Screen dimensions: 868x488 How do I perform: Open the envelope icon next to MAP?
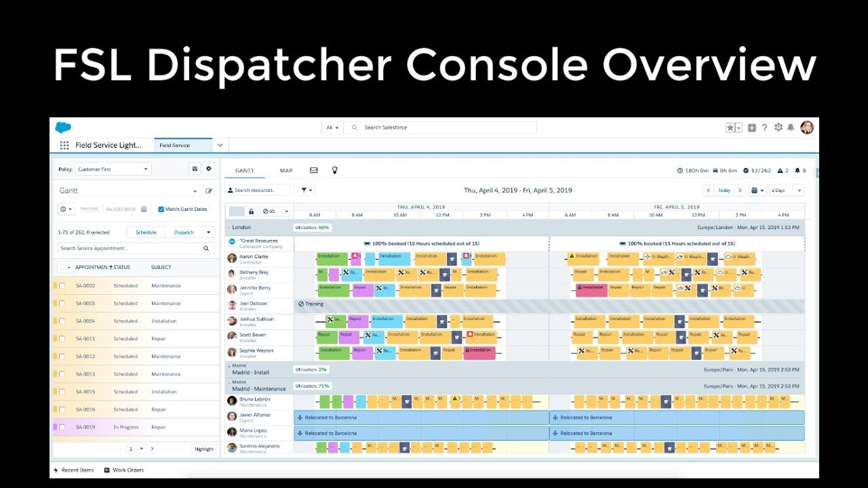[x=314, y=170]
